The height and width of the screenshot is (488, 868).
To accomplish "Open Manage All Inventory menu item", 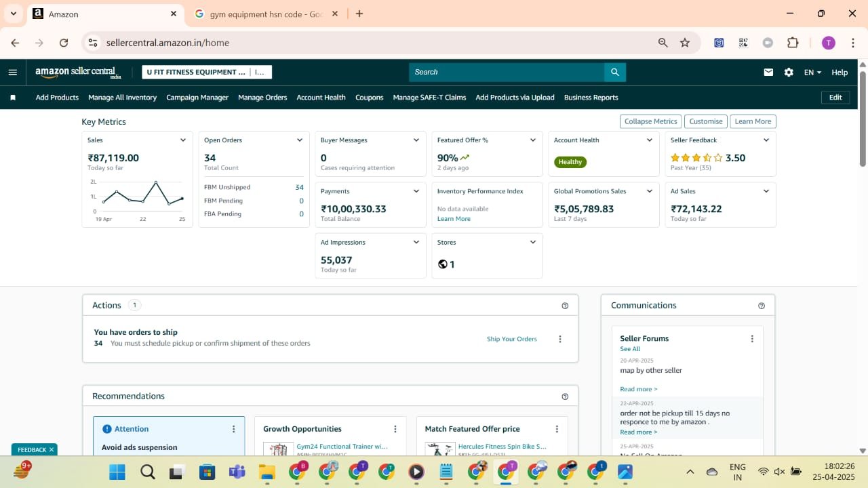I will pyautogui.click(x=122, y=98).
